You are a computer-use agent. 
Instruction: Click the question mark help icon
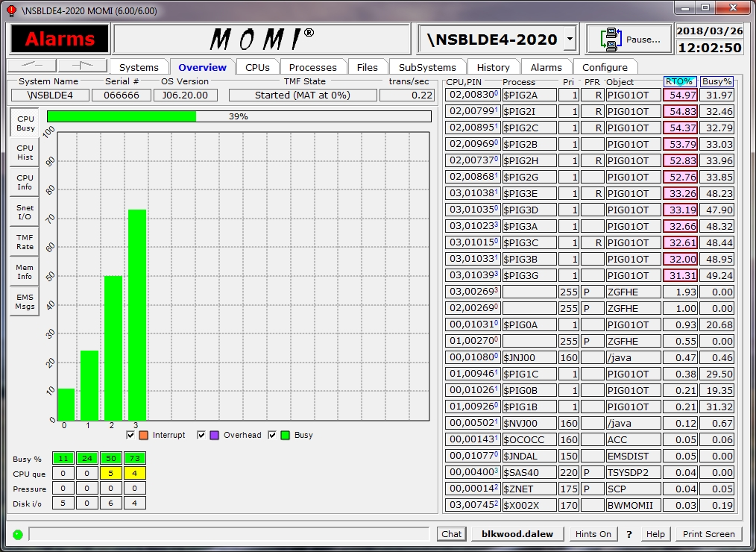point(629,534)
